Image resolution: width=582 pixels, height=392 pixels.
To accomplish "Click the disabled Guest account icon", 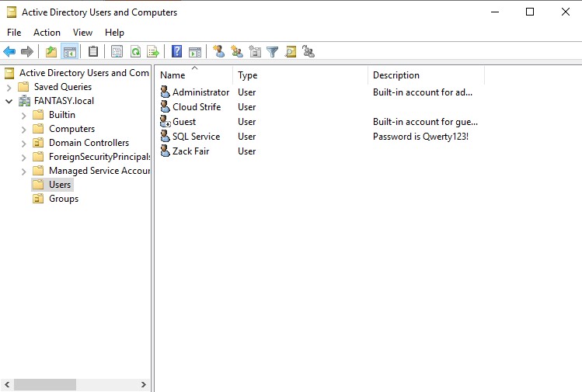I will (165, 121).
